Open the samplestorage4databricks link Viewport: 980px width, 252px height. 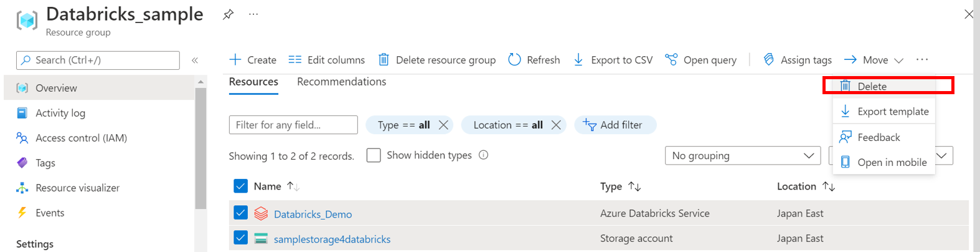tap(332, 239)
